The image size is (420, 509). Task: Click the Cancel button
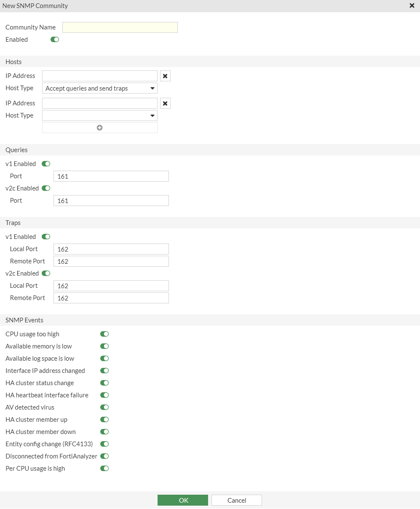tap(237, 500)
